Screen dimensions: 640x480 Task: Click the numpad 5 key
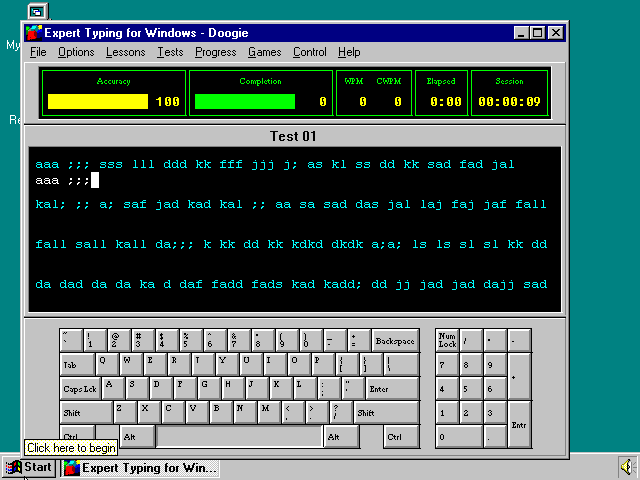coord(471,389)
